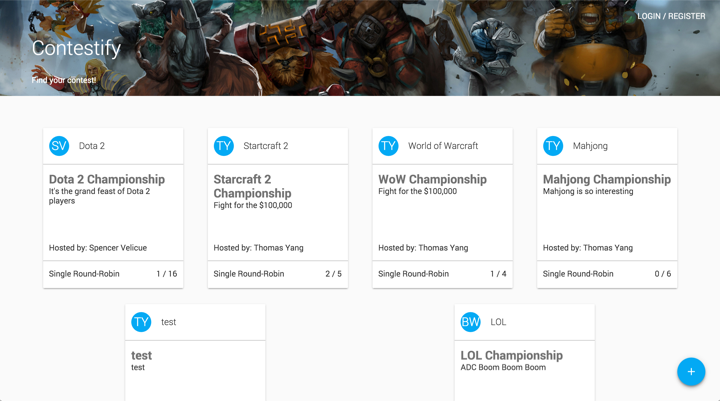Image resolution: width=720 pixels, height=401 pixels.
Task: Click the BW avatar on LOL card
Action: pos(471,322)
